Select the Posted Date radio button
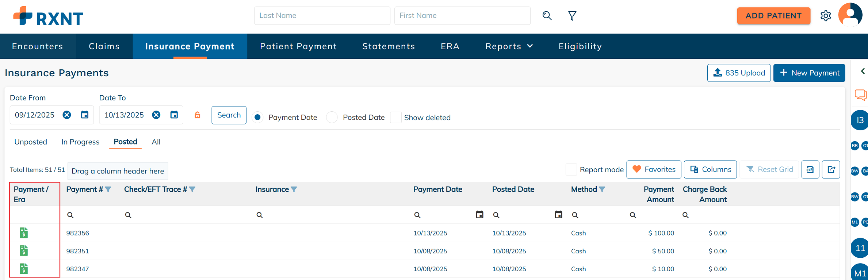The width and height of the screenshot is (868, 280). click(332, 118)
